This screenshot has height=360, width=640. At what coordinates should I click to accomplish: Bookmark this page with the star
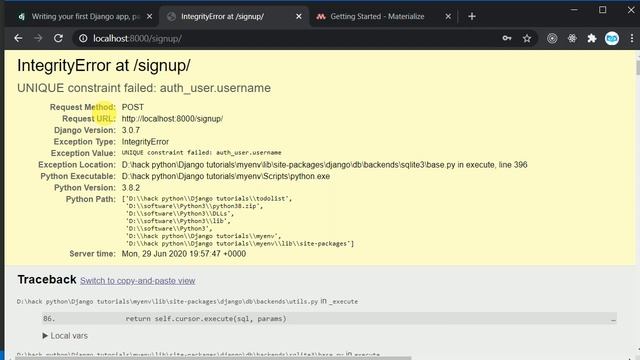(x=527, y=38)
